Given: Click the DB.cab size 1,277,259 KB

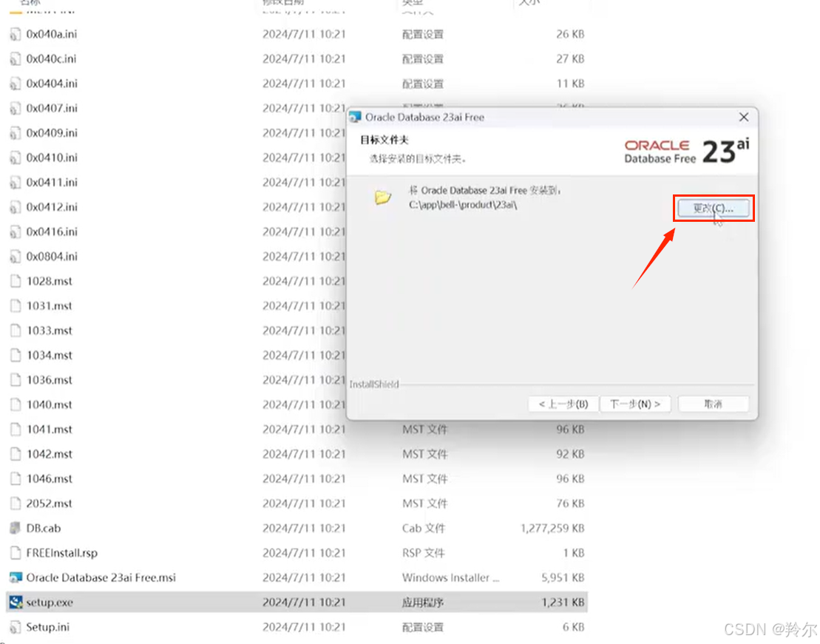Looking at the screenshot, I should tap(552, 529).
